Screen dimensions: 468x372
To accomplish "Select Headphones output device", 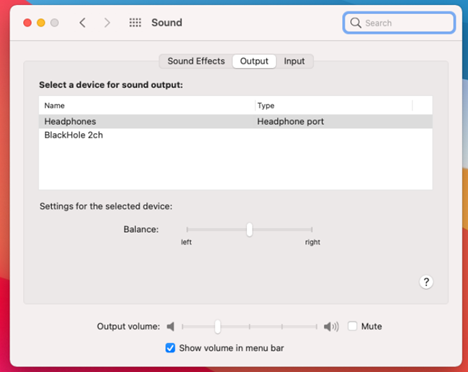I will [x=236, y=121].
